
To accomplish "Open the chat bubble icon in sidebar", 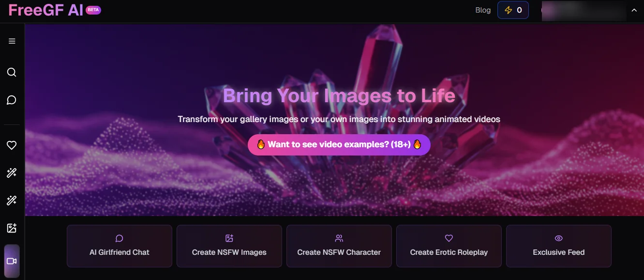I will [x=12, y=100].
